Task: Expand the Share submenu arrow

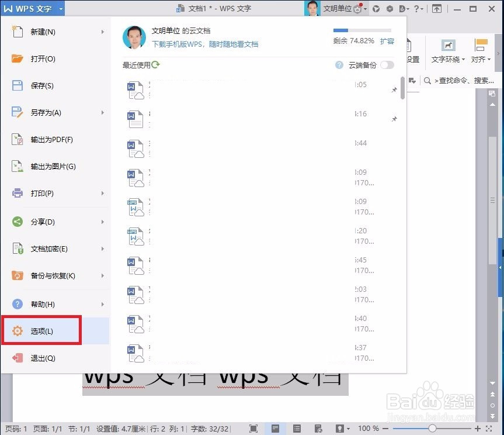Action: click(x=103, y=222)
